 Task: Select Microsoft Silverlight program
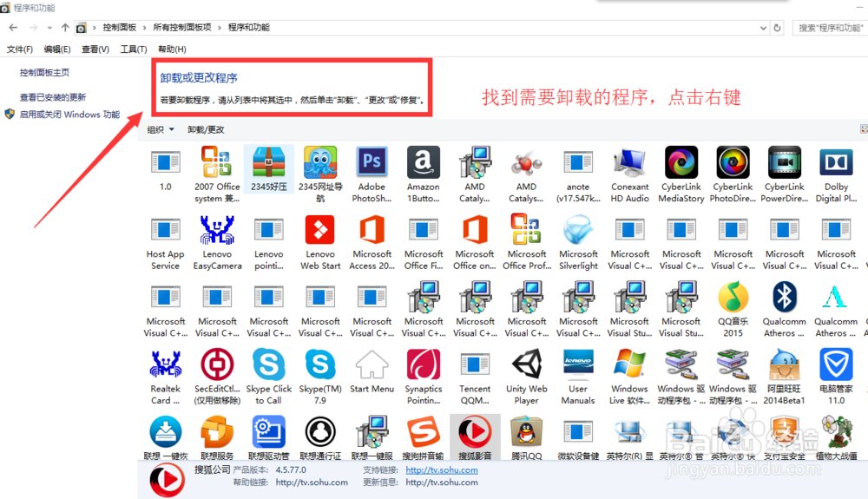pos(578,242)
